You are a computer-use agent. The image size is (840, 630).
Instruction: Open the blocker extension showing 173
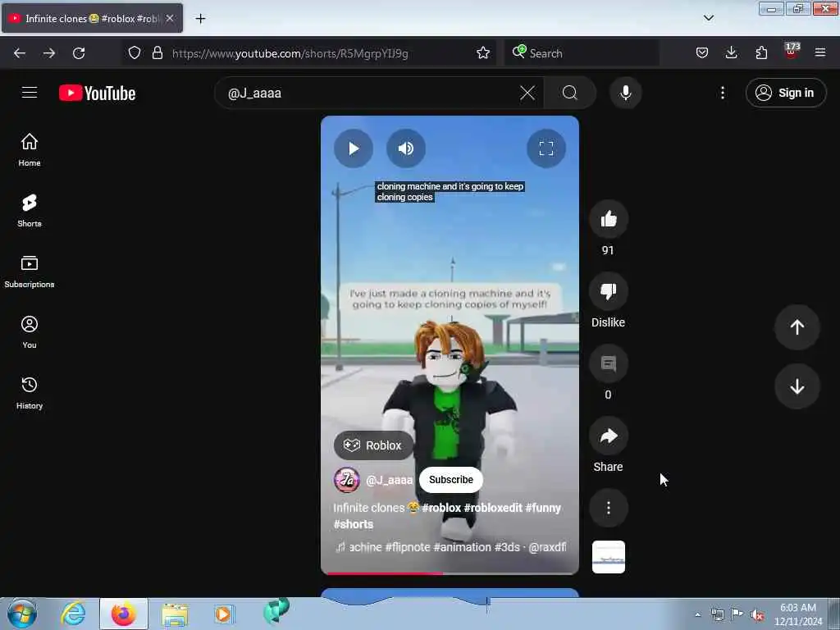click(792, 52)
